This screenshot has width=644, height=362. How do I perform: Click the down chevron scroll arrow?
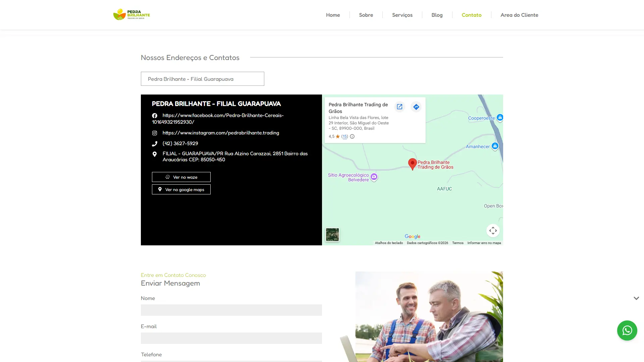636,298
